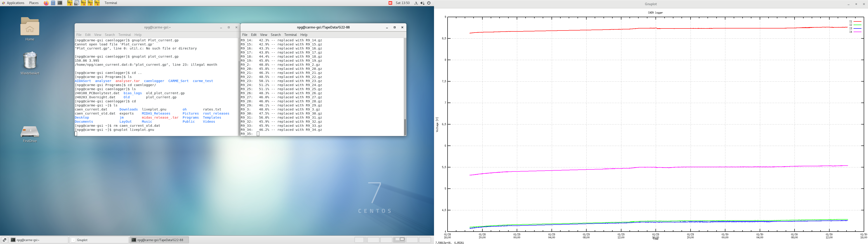Open Search menu in the npg@carme-gsi:~ terminal
The image size is (868, 244).
tap(110, 35)
